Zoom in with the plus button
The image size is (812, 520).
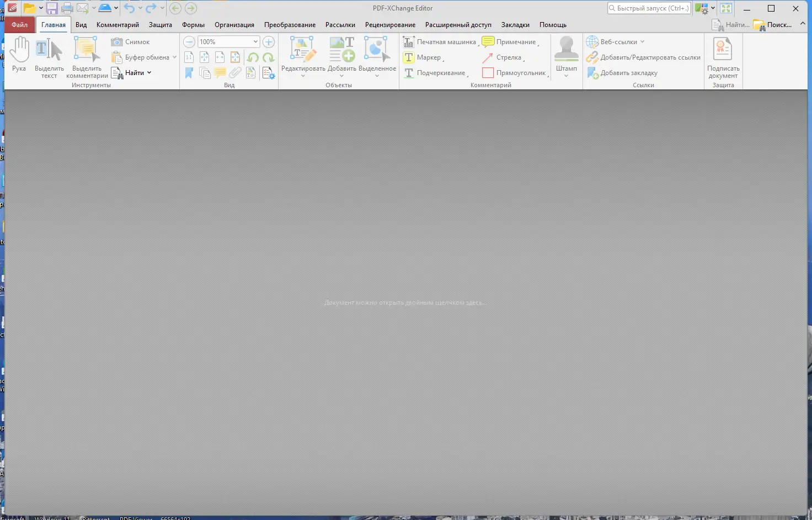click(x=269, y=42)
